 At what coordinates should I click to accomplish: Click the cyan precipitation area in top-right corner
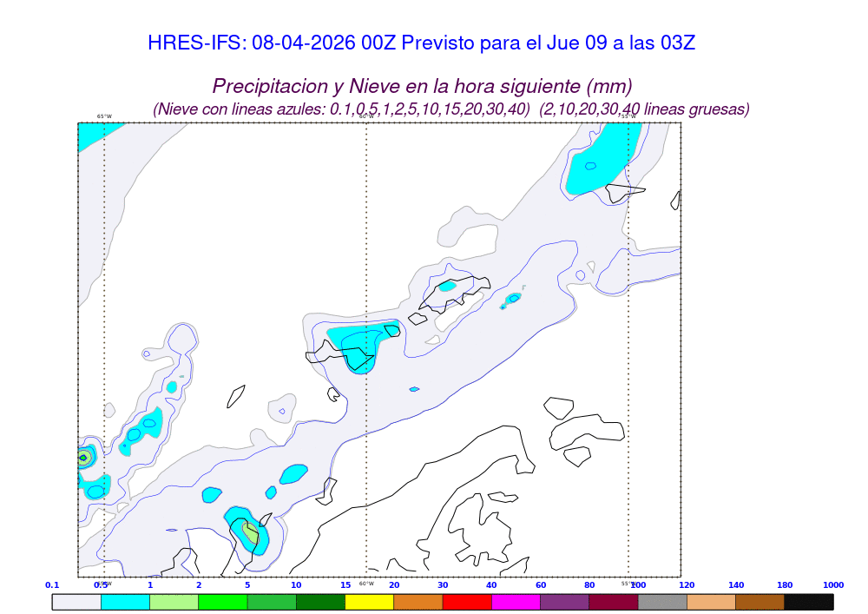click(x=599, y=161)
